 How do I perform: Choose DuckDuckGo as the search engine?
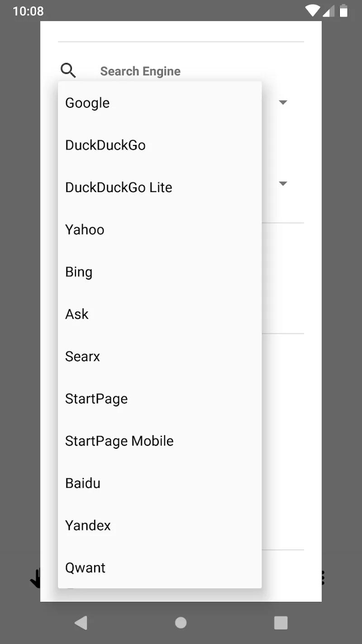pos(105,145)
